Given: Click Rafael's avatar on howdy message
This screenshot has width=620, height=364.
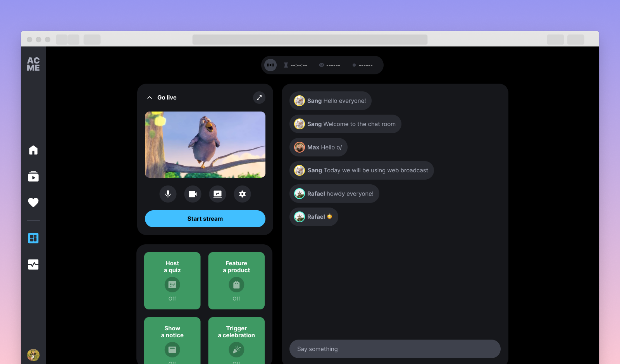Looking at the screenshot, I should pyautogui.click(x=300, y=194).
